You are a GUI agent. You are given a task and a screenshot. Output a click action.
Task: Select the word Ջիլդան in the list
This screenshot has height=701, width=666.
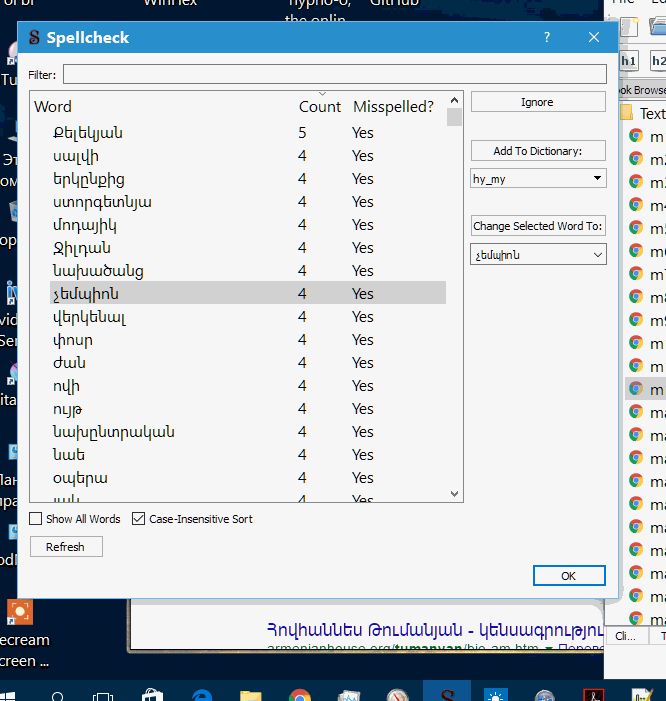point(81,248)
